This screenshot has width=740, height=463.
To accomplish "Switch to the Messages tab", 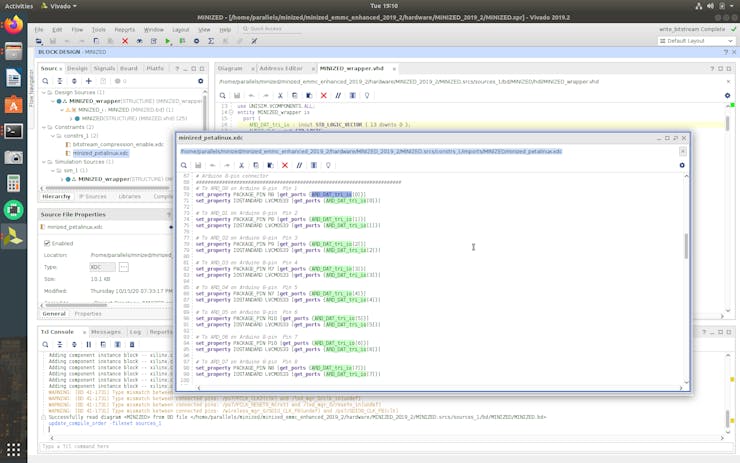I will 105,331.
